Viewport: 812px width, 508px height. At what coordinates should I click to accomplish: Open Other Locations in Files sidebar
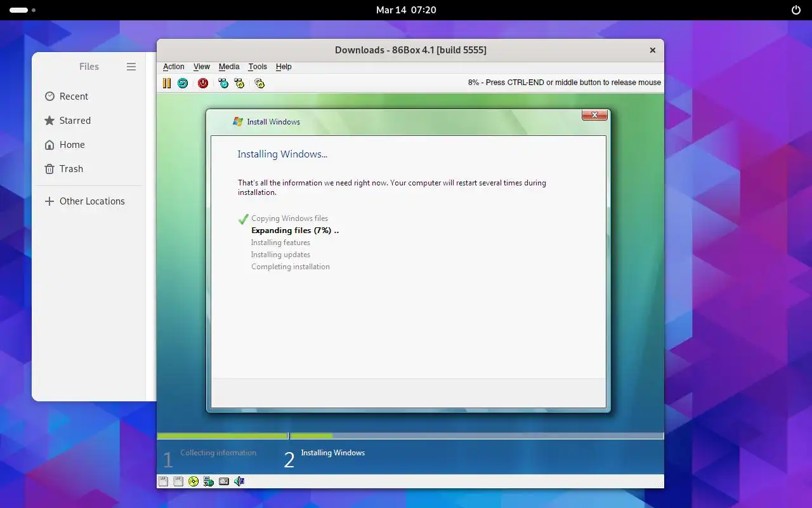pyautogui.click(x=89, y=201)
